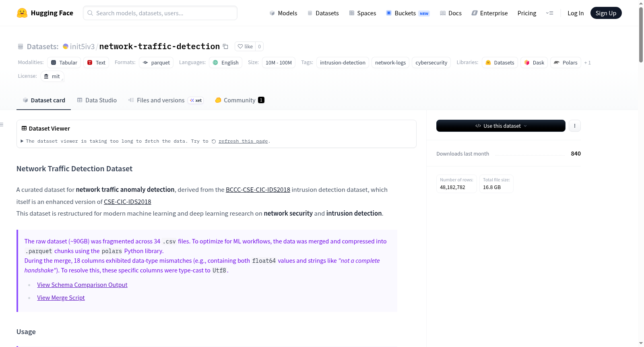The width and height of the screenshot is (644, 347).
Task: Click the total file size 16.8 GB
Action: [492, 187]
